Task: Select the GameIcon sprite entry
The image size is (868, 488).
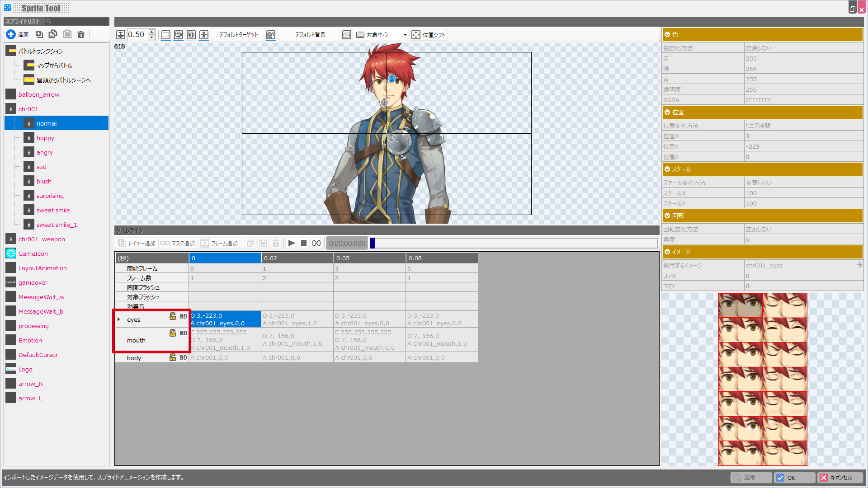Action: pos(33,253)
